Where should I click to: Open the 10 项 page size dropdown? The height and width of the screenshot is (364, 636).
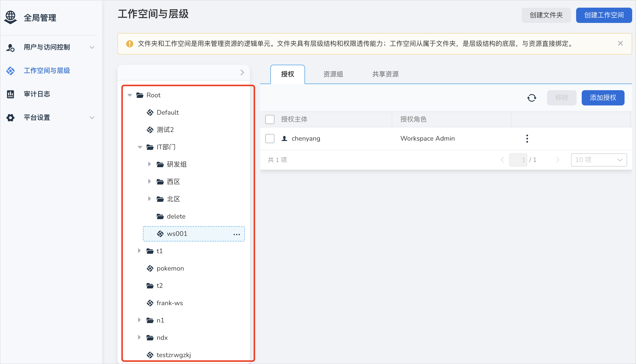tap(599, 160)
